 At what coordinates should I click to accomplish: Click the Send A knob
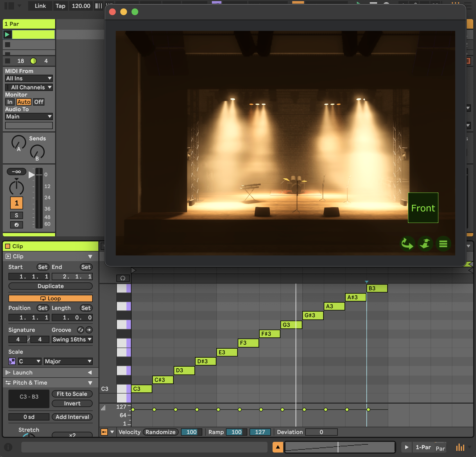point(19,143)
